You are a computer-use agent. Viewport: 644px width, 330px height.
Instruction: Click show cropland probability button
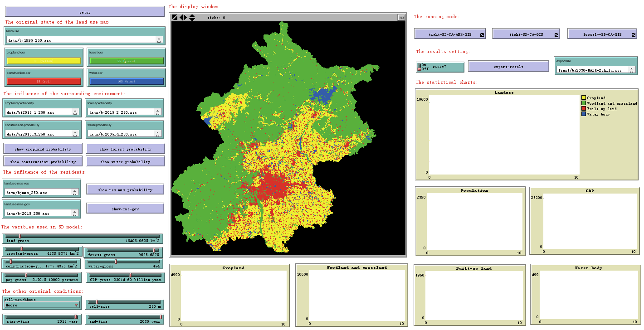coord(43,149)
